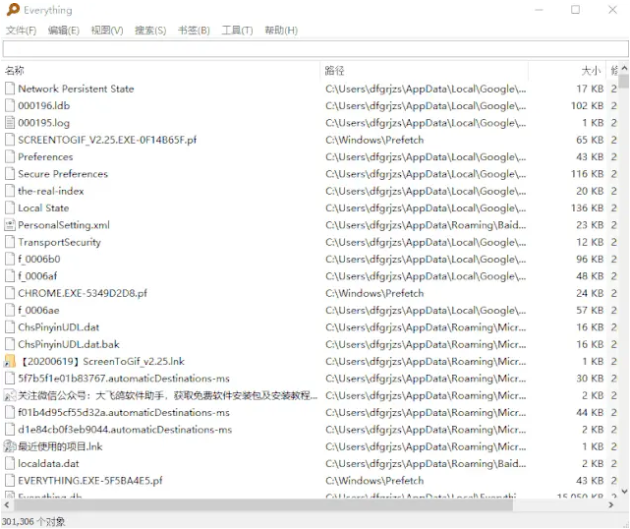Click size 102 KB of 000196.ldb

[x=587, y=106]
